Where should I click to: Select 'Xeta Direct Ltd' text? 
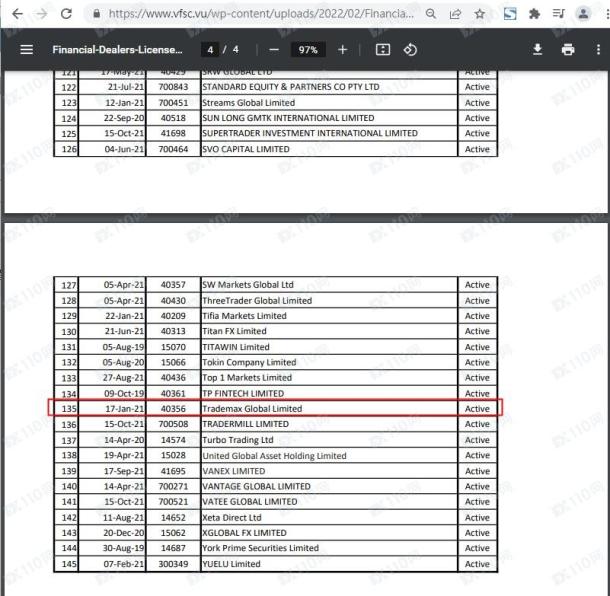(x=232, y=518)
